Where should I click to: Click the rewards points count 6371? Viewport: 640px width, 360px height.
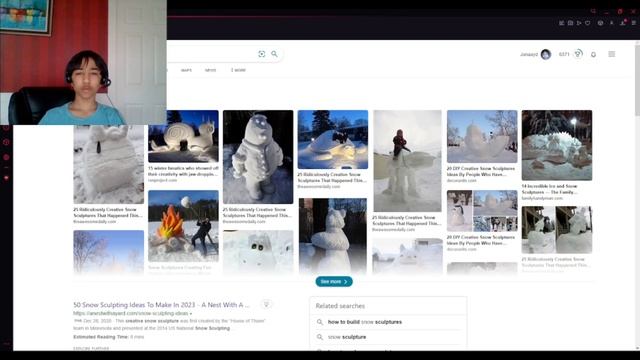[x=564, y=54]
